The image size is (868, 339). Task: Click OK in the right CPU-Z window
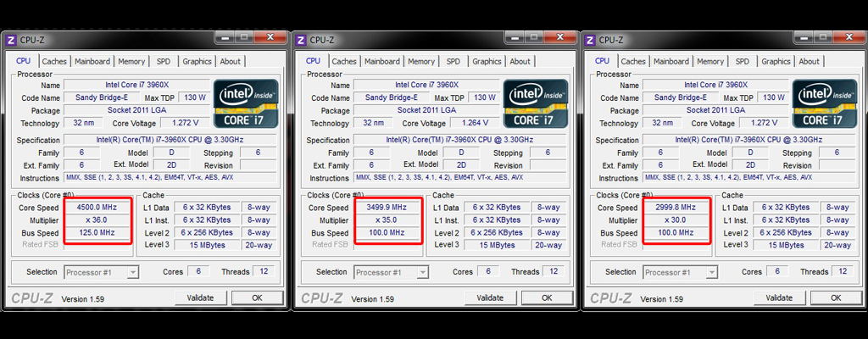837,298
